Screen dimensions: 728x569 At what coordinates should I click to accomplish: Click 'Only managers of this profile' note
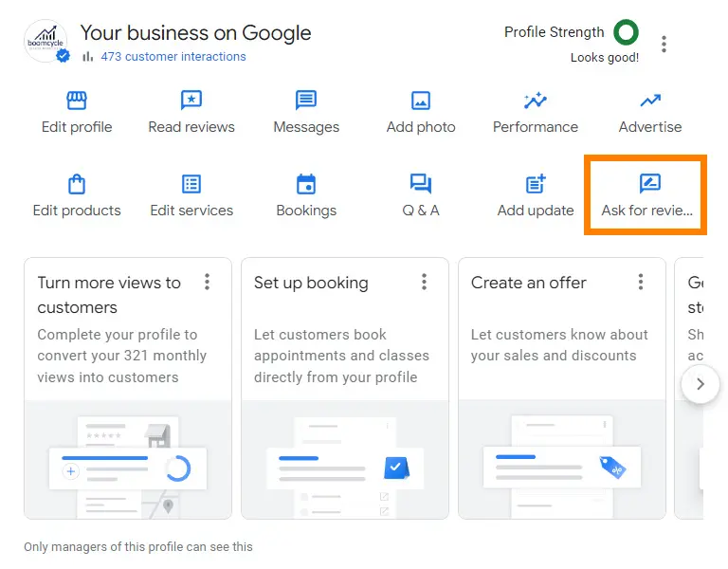[x=138, y=546]
